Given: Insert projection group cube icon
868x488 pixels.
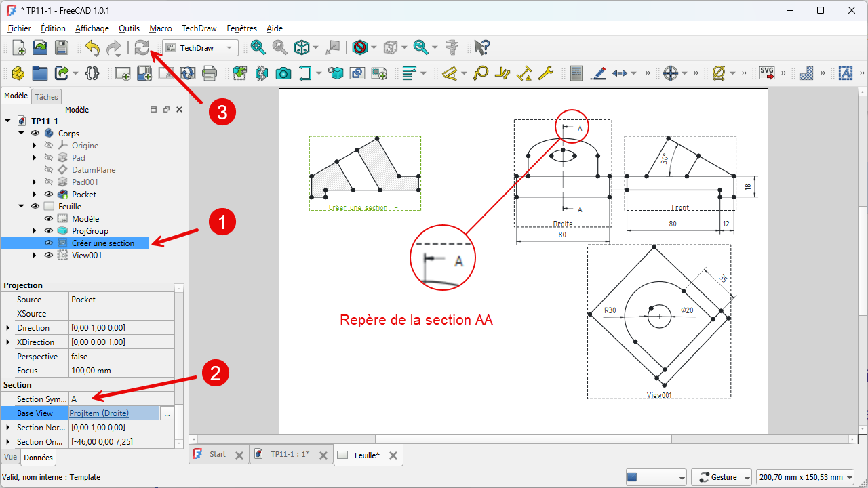Looking at the screenshot, I should [336, 73].
